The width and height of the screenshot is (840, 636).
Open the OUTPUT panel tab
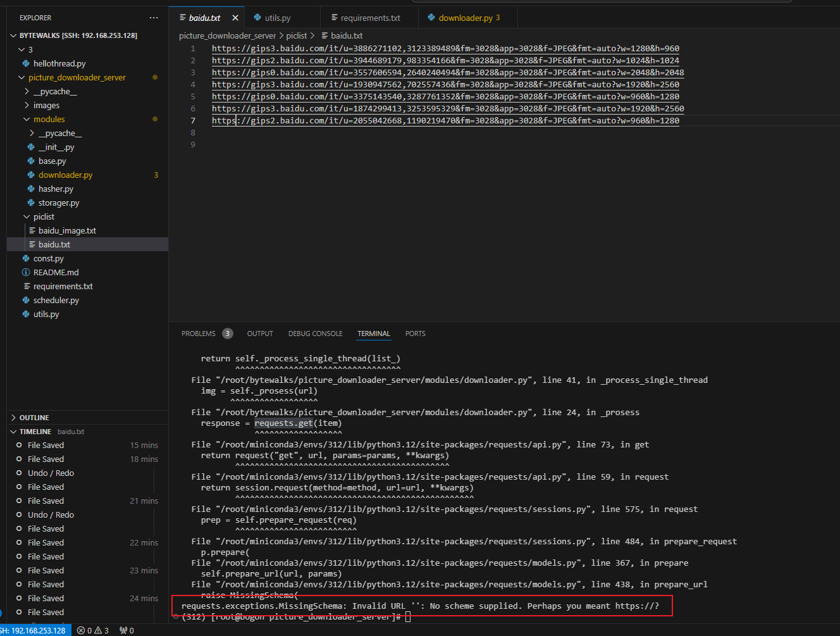click(x=260, y=334)
